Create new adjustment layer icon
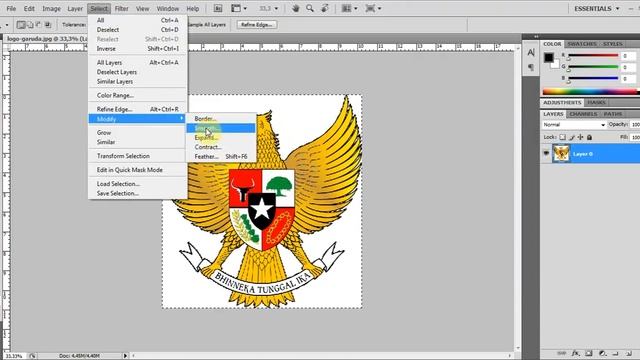Viewport: 640px width, 360px height. point(602,353)
